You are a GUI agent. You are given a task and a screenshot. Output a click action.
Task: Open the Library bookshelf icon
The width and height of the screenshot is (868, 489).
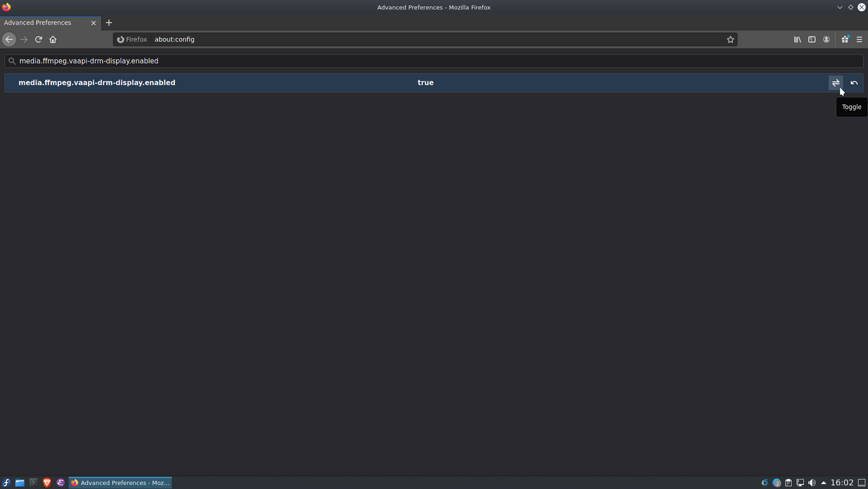pos(797,39)
